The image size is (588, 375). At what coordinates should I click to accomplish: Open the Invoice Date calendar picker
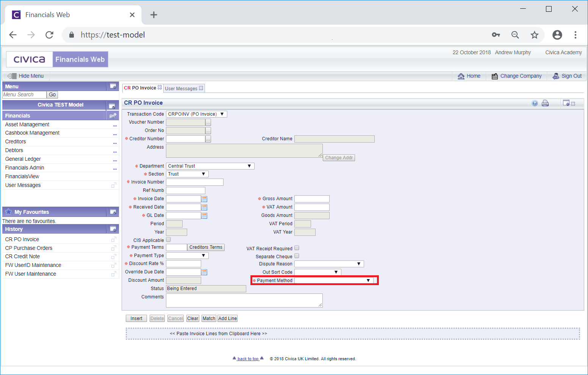click(204, 199)
